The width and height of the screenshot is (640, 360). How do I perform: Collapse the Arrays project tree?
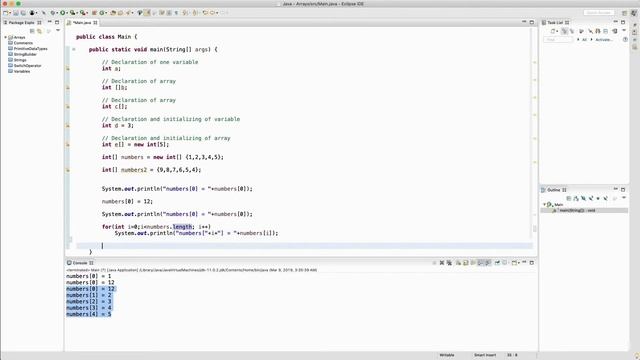[x=6, y=37]
